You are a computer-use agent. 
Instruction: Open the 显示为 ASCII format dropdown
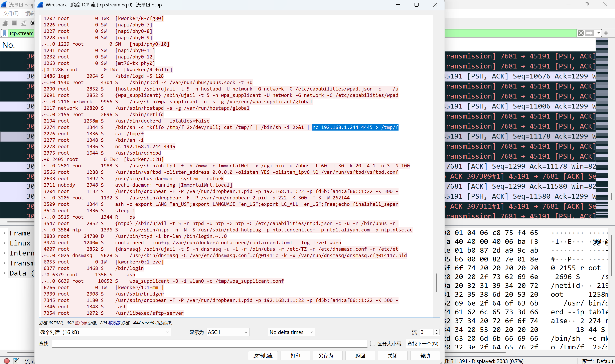pyautogui.click(x=228, y=332)
